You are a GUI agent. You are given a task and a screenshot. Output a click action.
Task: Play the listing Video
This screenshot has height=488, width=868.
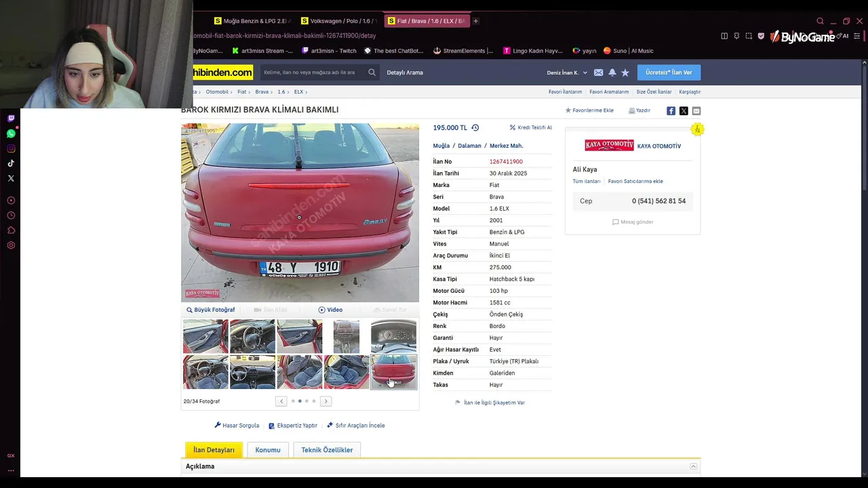point(330,310)
